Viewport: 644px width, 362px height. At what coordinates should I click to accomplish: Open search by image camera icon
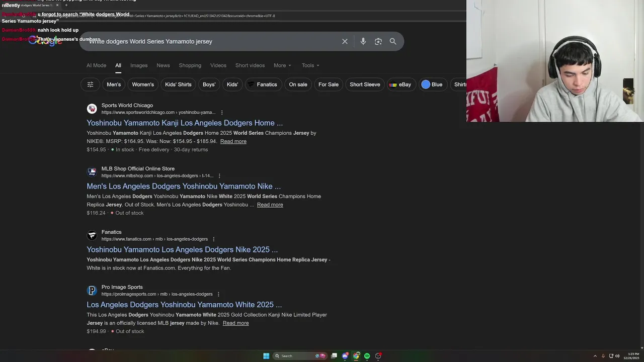[378, 41]
